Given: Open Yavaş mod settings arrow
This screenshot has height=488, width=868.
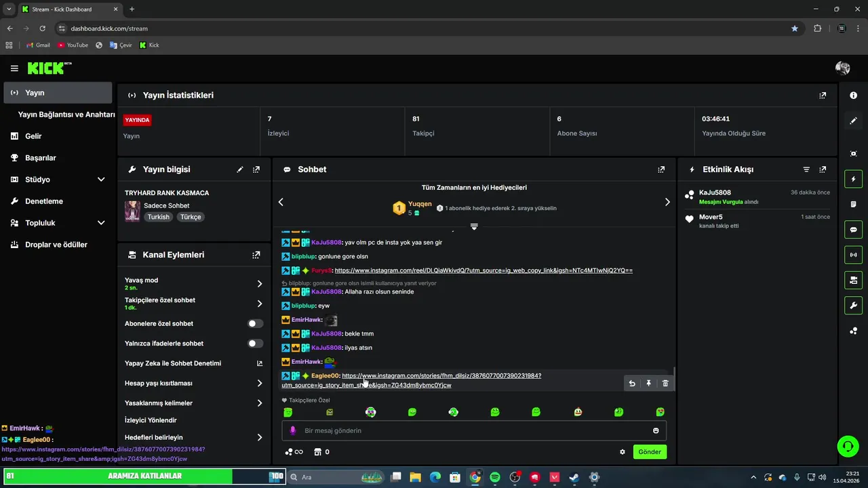Looking at the screenshot, I should click(x=259, y=283).
